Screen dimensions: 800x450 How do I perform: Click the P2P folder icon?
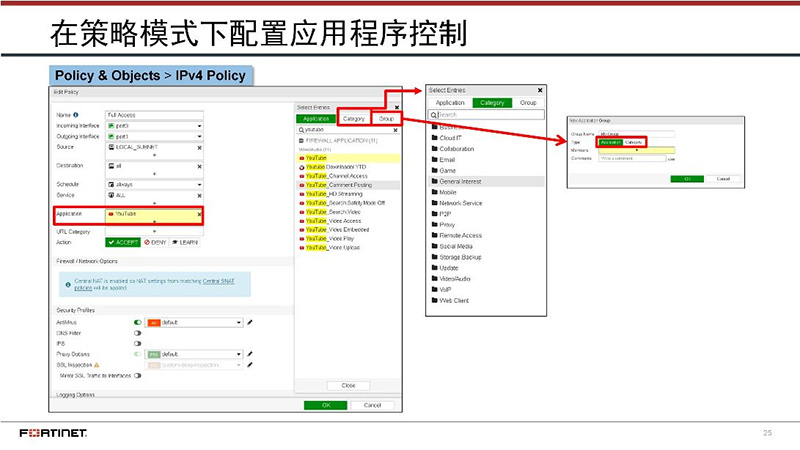click(435, 214)
